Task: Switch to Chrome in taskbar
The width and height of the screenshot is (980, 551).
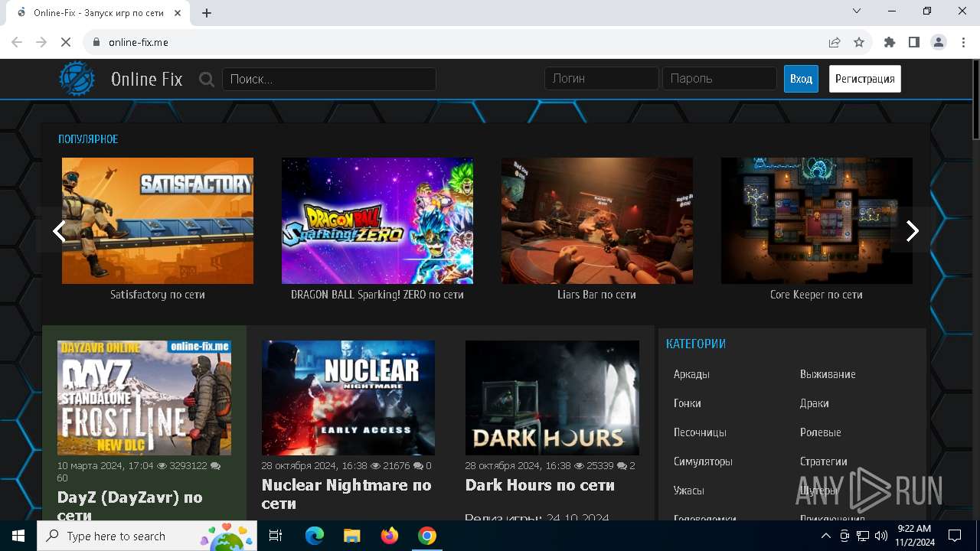Action: (427, 536)
